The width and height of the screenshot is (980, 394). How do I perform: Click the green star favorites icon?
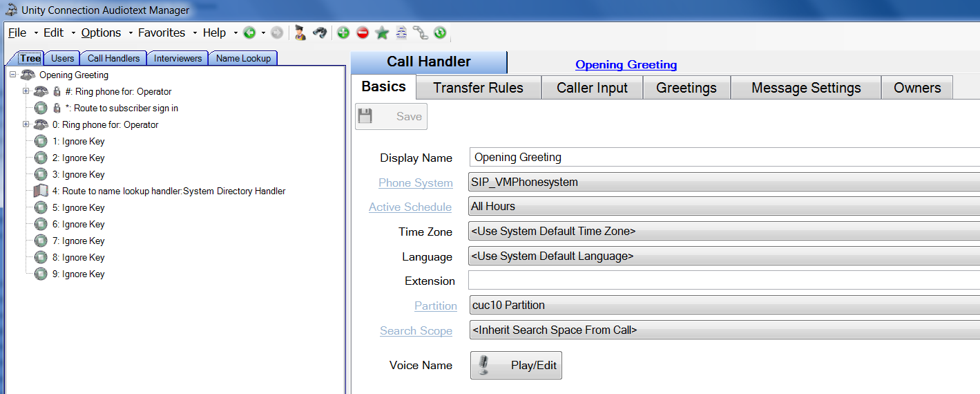click(x=382, y=32)
